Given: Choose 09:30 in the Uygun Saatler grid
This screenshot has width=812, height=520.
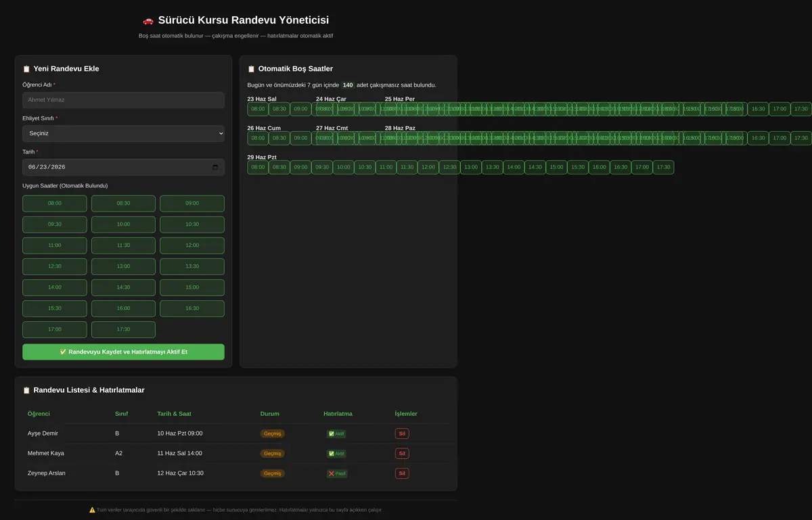Looking at the screenshot, I should pos(55,224).
